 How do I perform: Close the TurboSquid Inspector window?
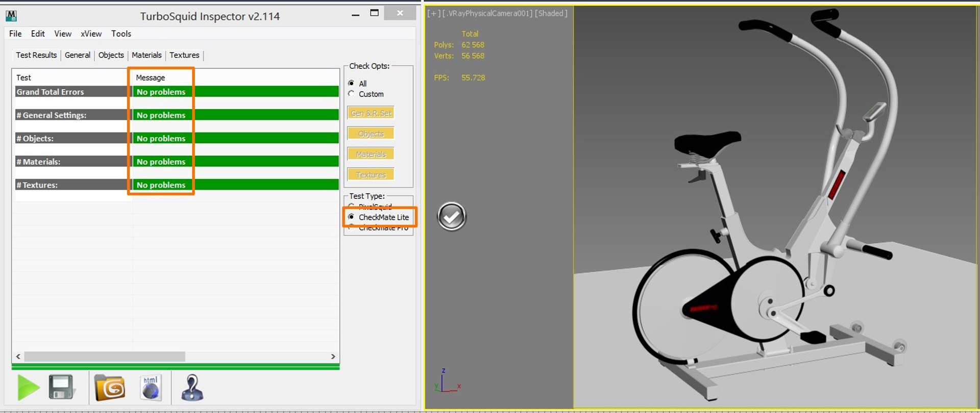tap(400, 13)
